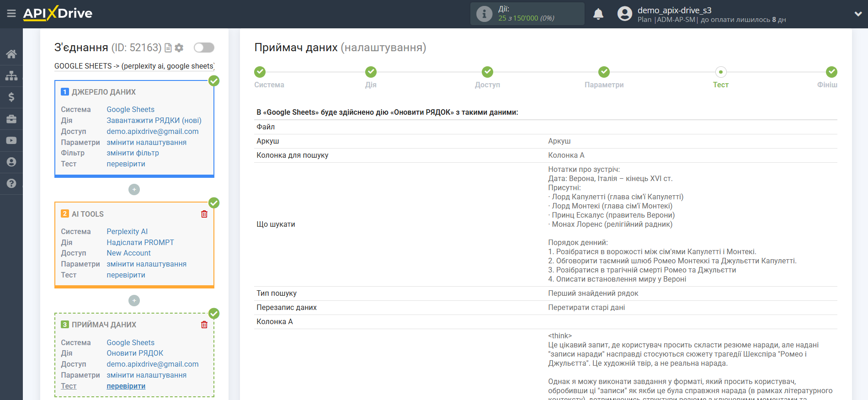
Task: Go to the home sidebar icon
Action: [11, 54]
